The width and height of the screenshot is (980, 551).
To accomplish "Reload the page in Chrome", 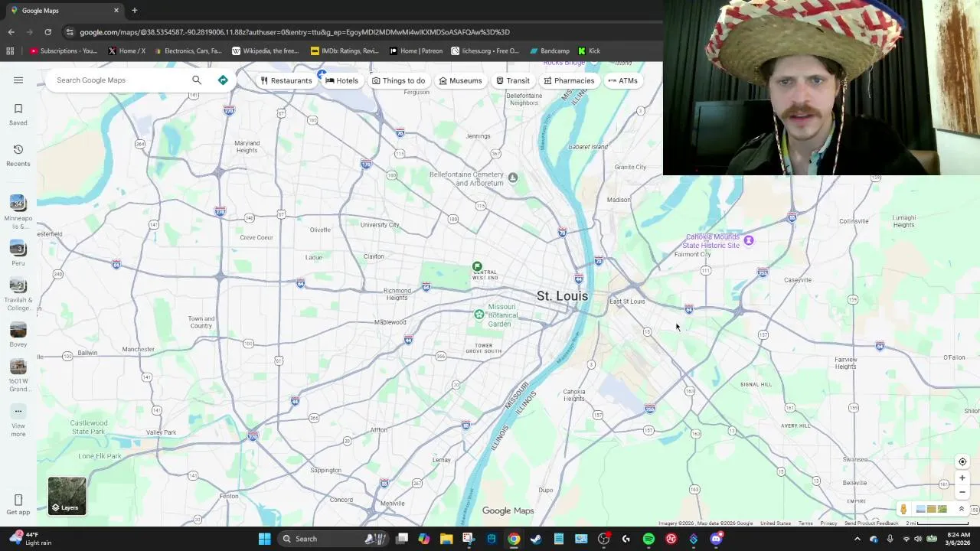I will pos(47,32).
